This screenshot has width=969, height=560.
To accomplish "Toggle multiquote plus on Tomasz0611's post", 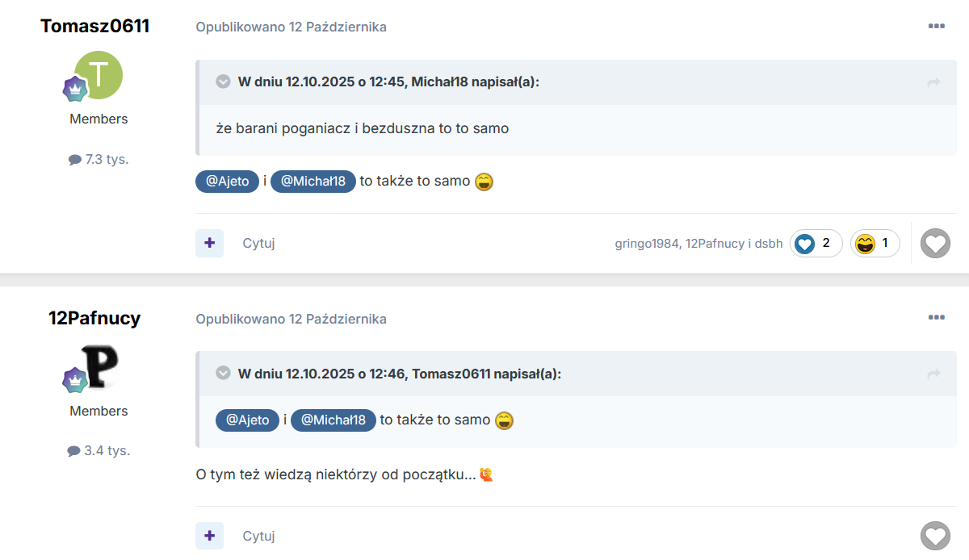I will tap(209, 243).
